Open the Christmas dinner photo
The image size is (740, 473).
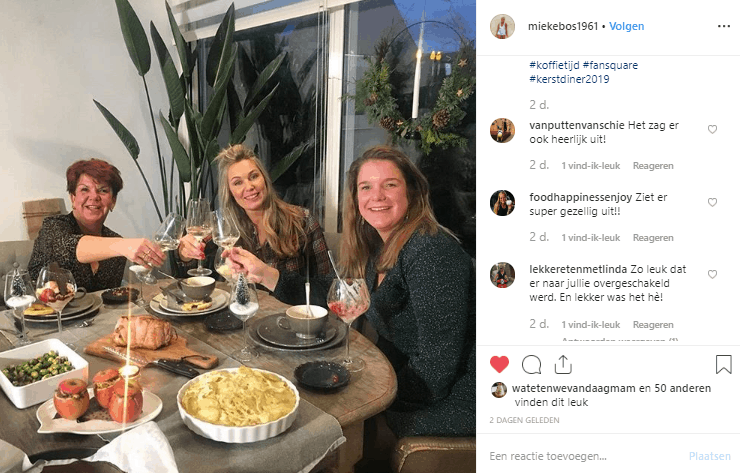point(238,236)
